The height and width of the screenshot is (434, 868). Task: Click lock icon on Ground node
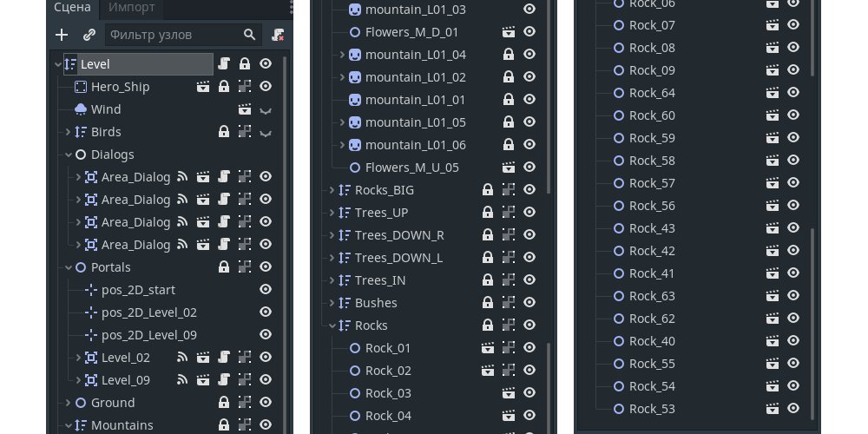224,403
